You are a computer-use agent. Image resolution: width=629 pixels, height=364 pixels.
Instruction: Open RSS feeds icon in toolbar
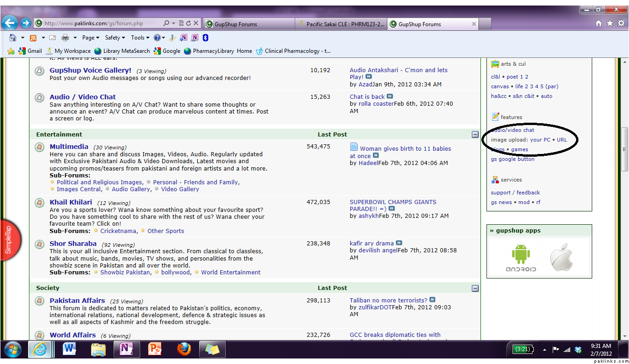[x=33, y=38]
